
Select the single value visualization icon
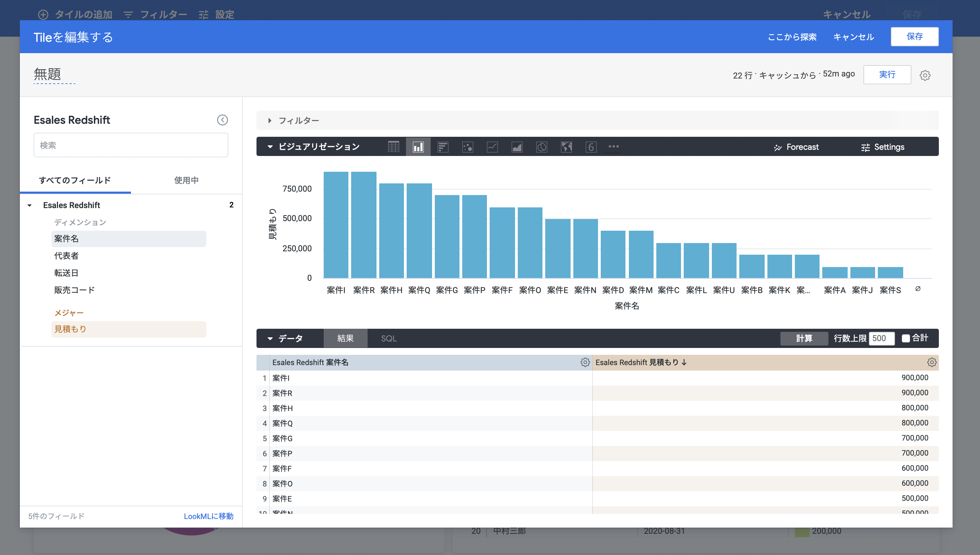(x=591, y=147)
